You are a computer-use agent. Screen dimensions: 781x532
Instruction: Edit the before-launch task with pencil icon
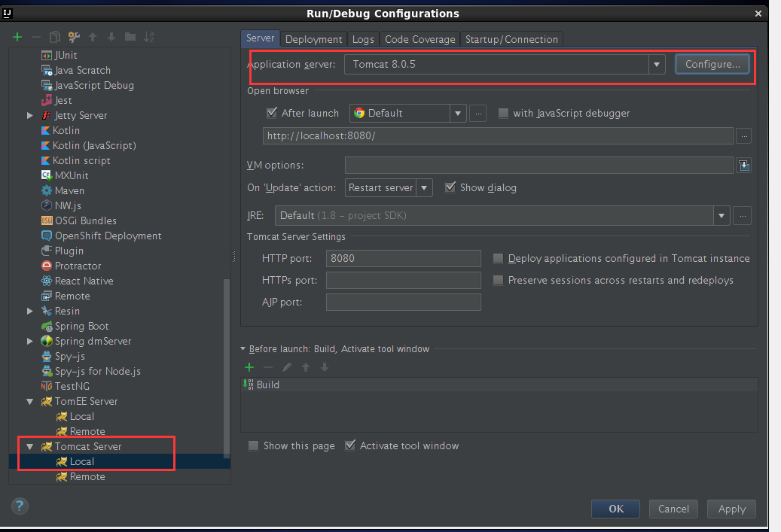[x=287, y=367]
